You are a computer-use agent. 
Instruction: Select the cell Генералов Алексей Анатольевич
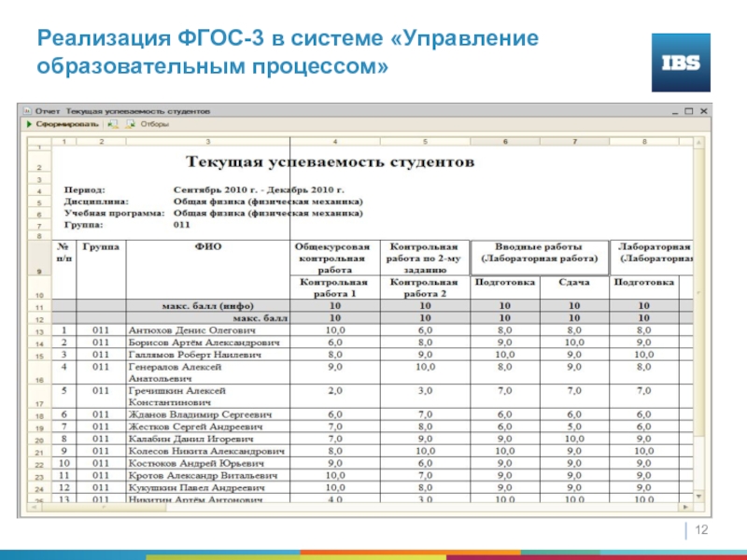207,372
